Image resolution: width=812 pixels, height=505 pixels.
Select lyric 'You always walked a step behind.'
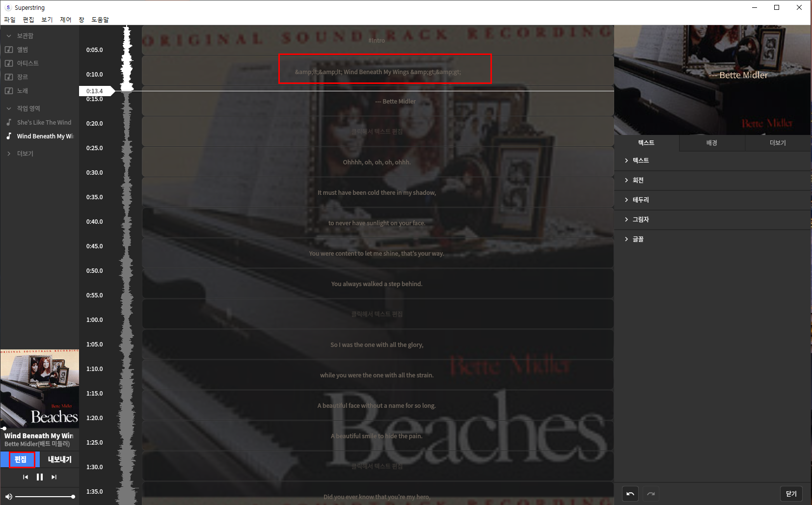(x=378, y=284)
